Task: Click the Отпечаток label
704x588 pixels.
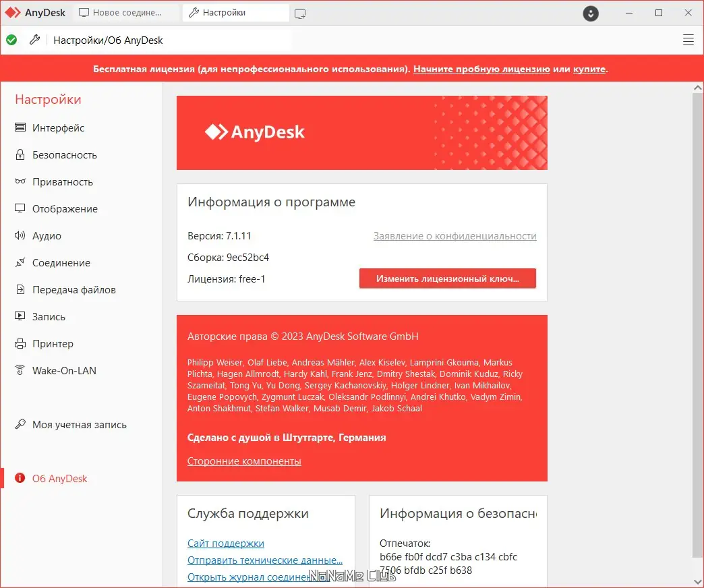Action: tap(405, 543)
